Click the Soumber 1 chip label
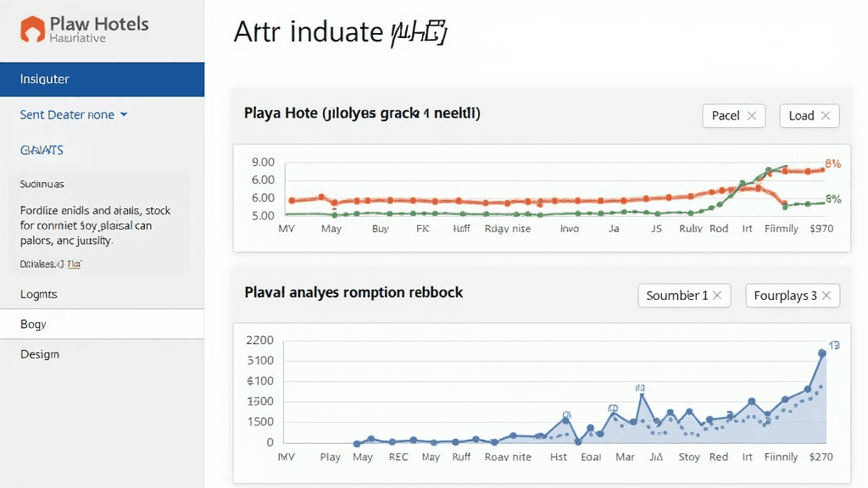 (x=676, y=296)
